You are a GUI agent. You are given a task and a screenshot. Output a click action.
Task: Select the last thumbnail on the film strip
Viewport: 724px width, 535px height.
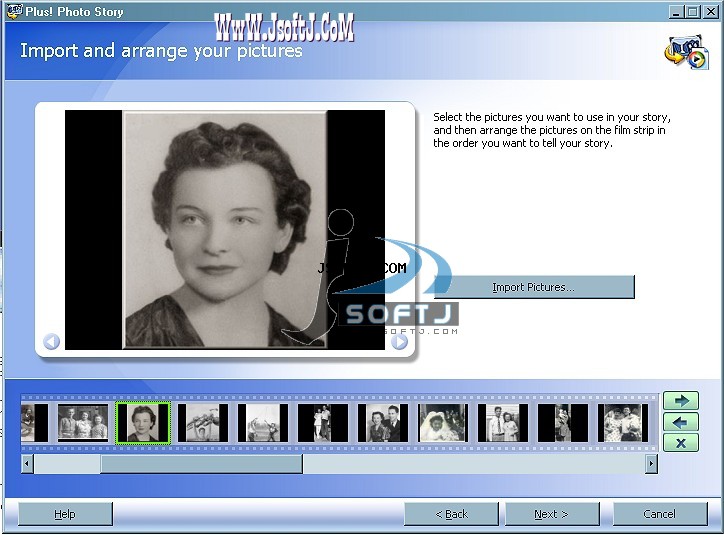(x=623, y=422)
